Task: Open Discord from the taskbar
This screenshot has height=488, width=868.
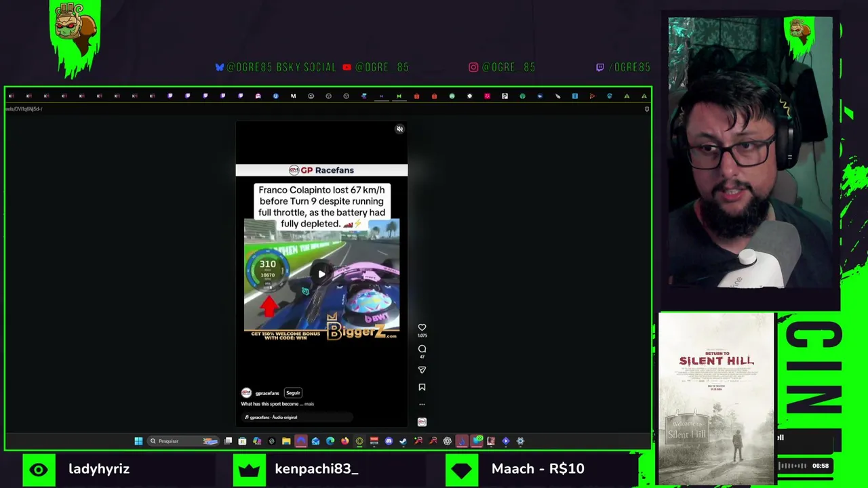Action: point(389,441)
